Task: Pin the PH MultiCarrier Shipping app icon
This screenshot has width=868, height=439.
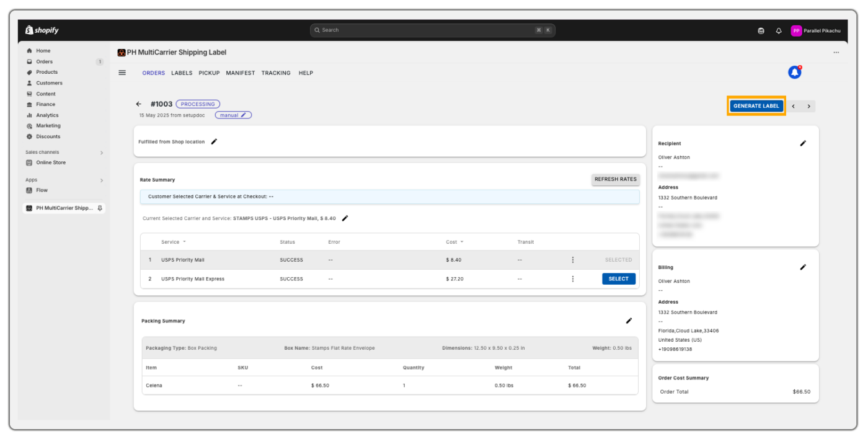Action: pos(100,208)
